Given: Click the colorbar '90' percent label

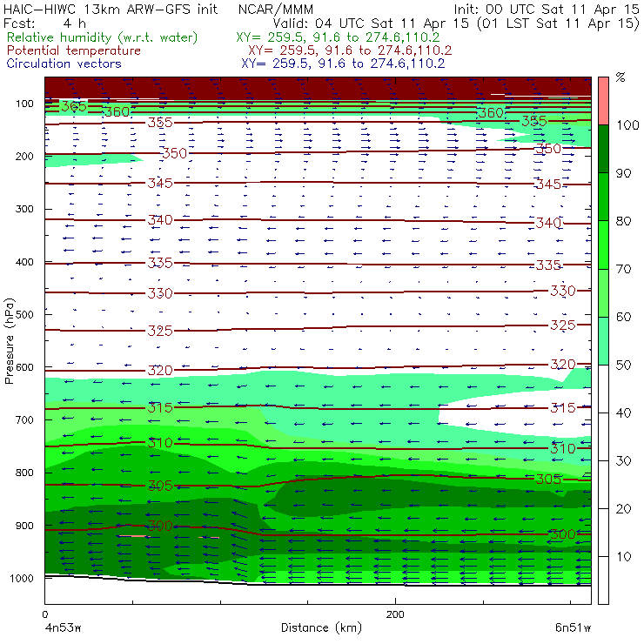Looking at the screenshot, I should [x=623, y=173].
